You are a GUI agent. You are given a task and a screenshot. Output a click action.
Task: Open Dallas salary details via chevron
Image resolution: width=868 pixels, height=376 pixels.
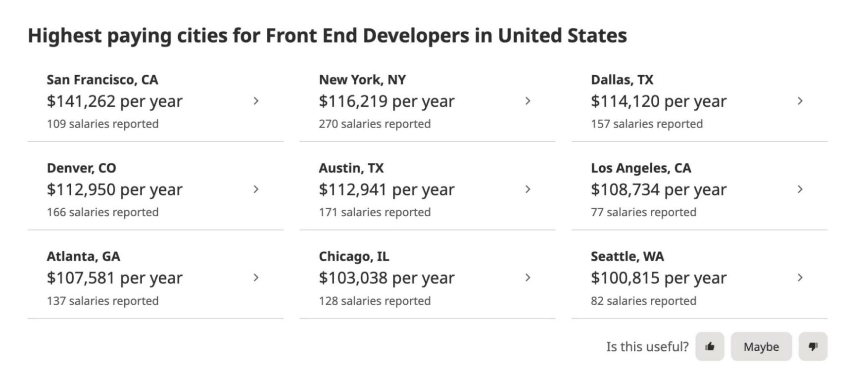tap(801, 101)
